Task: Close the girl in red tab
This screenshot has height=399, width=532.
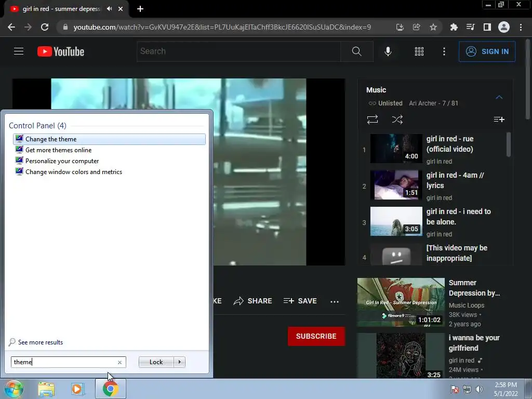Action: [x=121, y=9]
